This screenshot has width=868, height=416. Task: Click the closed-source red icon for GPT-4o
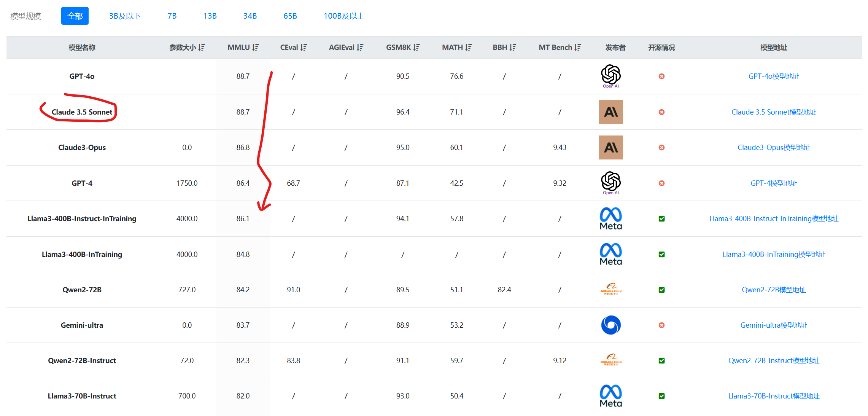[x=661, y=76]
